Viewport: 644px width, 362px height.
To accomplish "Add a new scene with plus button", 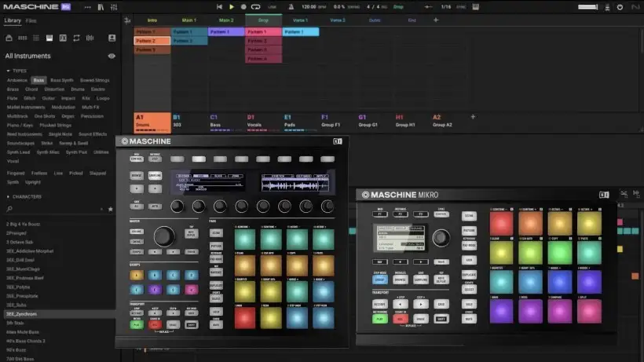I will coord(436,20).
